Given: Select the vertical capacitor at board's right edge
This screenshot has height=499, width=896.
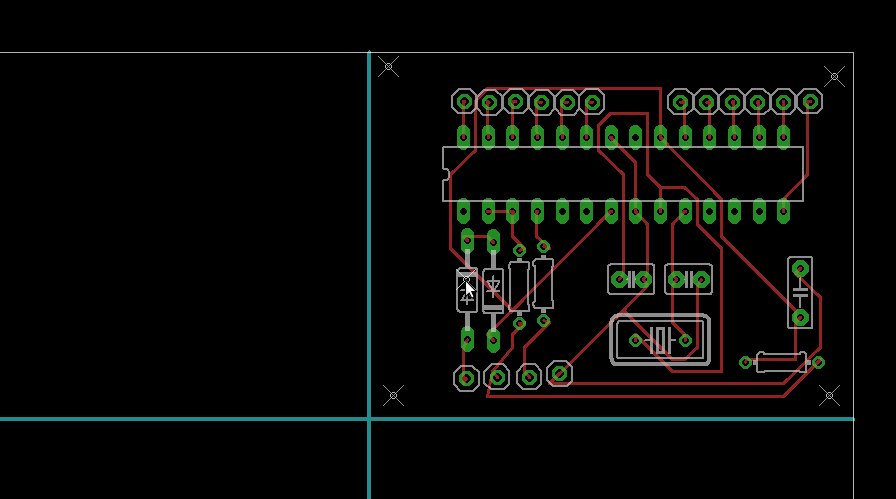Looking at the screenshot, I should (800, 293).
